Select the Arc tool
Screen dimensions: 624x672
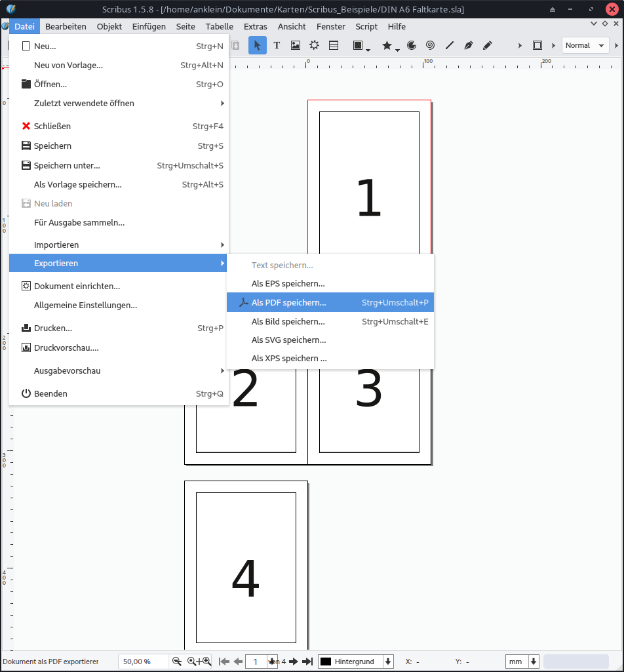click(x=412, y=45)
